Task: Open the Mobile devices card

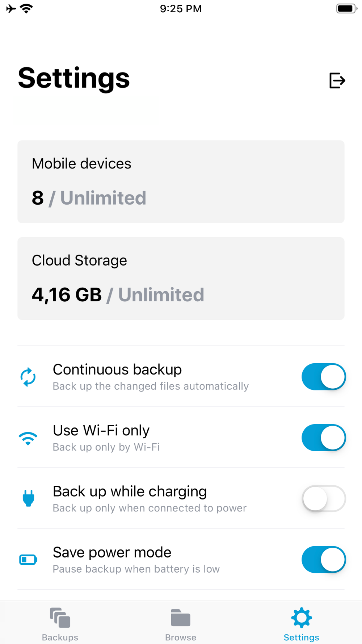Action: coord(181,181)
